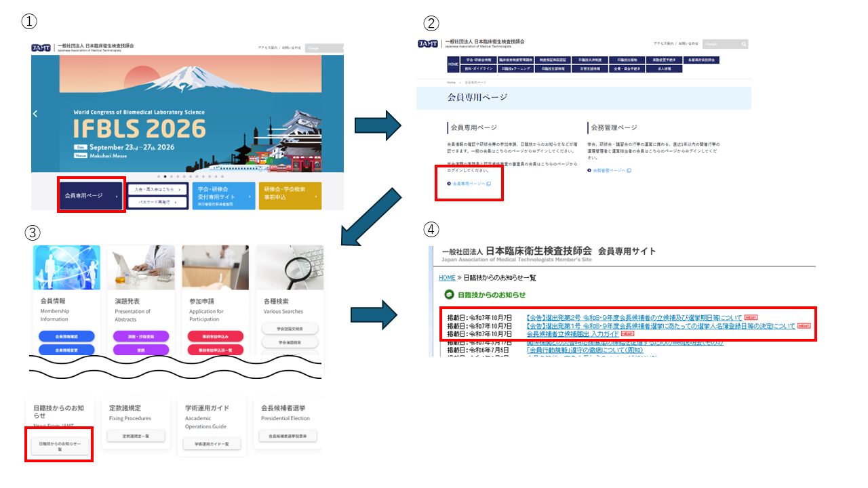The width and height of the screenshot is (868, 488).
Task: Click the パスワード再発行 button
Action: tap(157, 202)
